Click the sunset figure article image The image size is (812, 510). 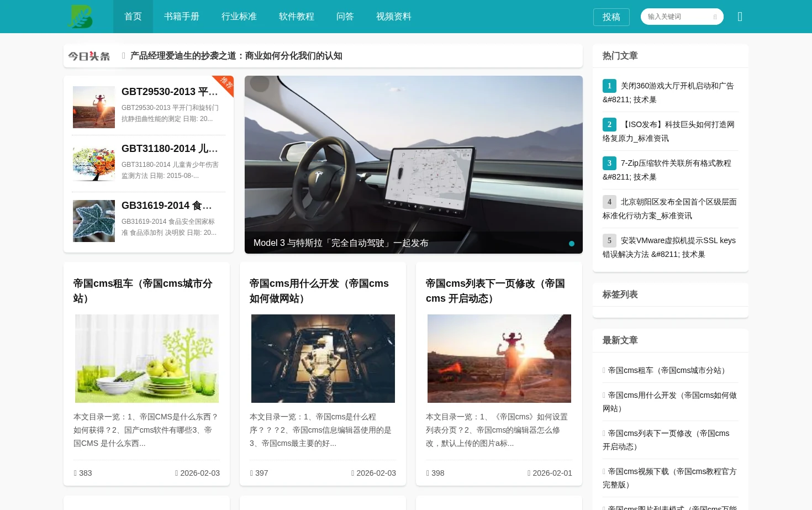point(499,359)
